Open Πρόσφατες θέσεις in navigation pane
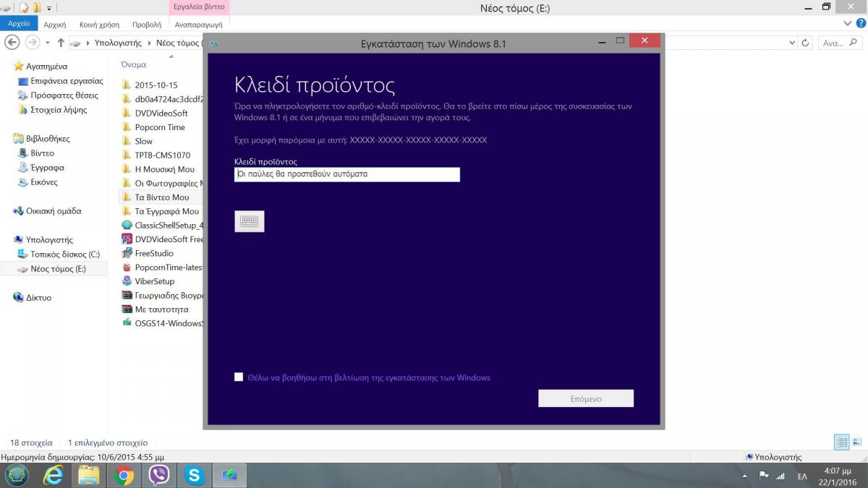Image resolution: width=868 pixels, height=488 pixels. [64, 95]
